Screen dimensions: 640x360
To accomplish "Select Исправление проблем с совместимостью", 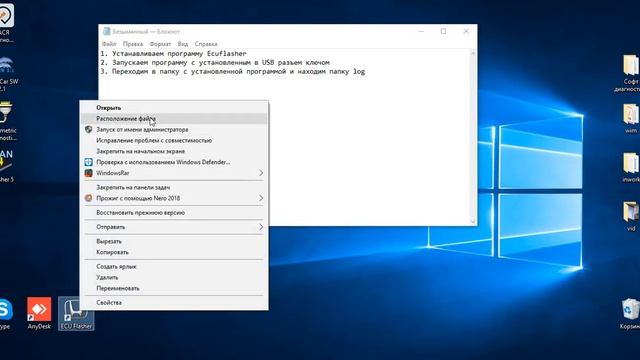I will 174,140.
